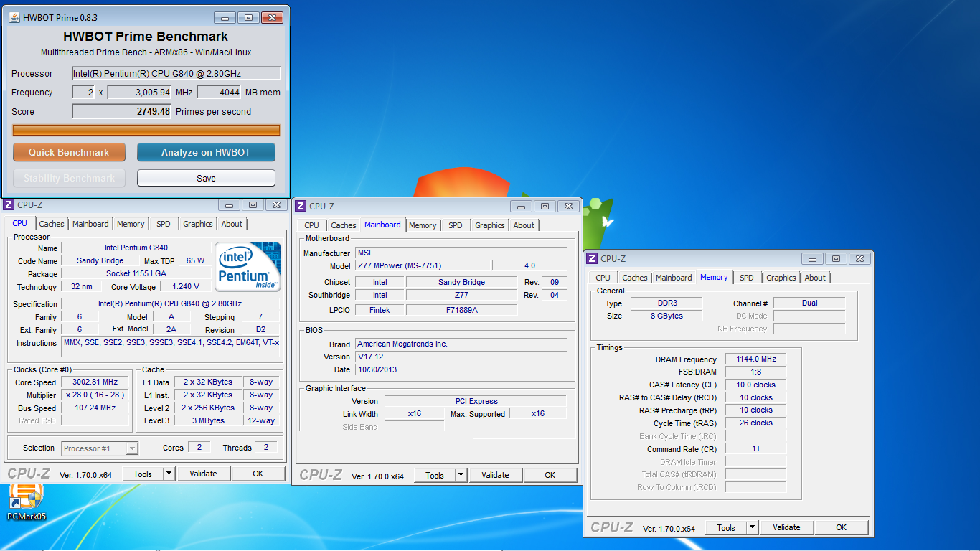The width and height of the screenshot is (980, 551).
Task: Click Instructions field listing MMX, SSE
Action: click(x=171, y=347)
